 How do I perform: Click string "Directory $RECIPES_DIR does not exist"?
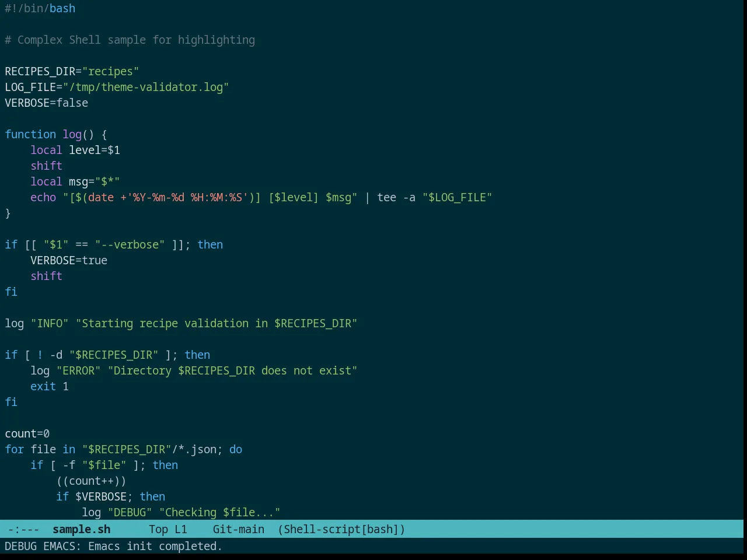232,370
